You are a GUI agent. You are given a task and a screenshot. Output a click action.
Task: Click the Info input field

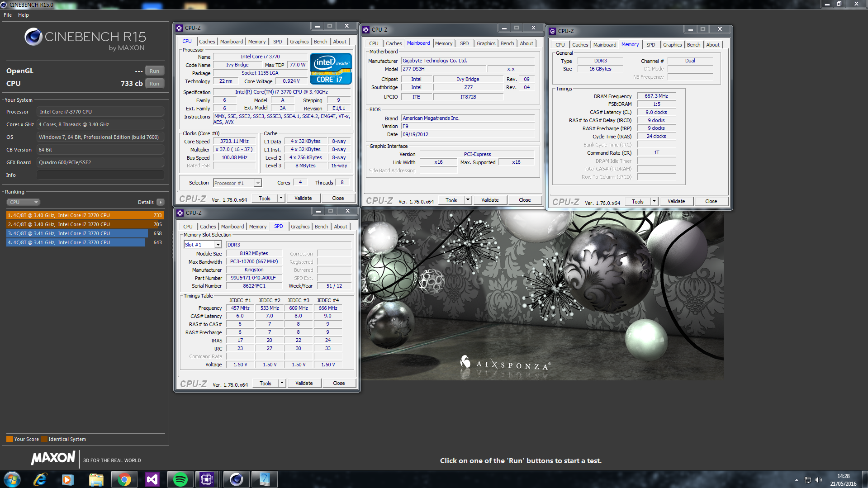pyautogui.click(x=100, y=175)
